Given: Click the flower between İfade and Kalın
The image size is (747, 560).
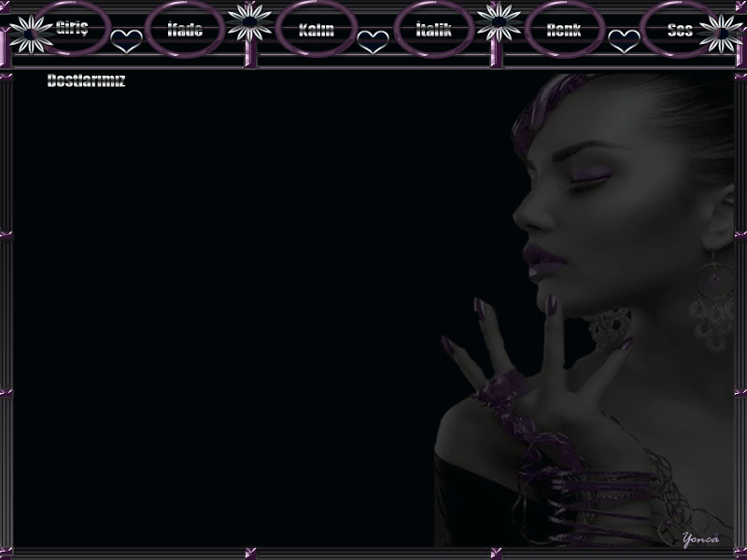Looking at the screenshot, I should (x=249, y=21).
